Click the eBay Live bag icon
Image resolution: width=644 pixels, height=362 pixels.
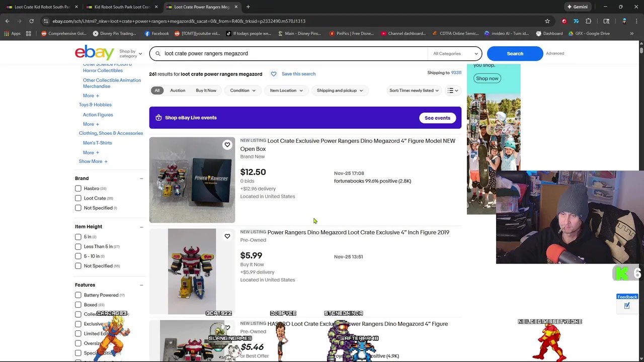[x=158, y=118]
